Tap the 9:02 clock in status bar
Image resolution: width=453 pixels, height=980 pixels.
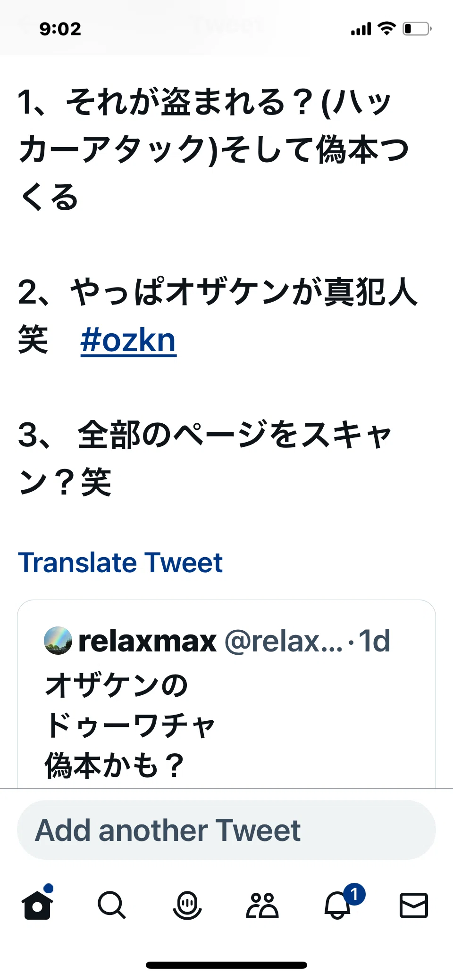pos(60,29)
